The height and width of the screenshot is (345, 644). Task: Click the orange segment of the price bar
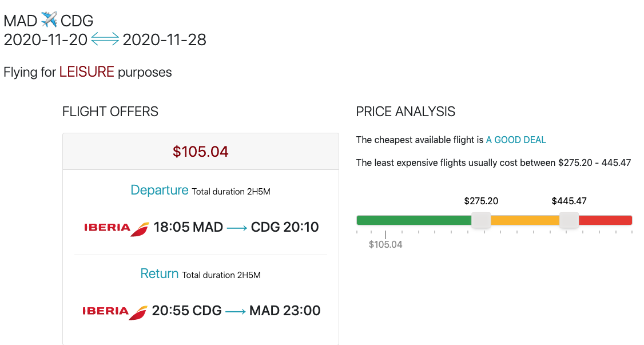point(524,220)
